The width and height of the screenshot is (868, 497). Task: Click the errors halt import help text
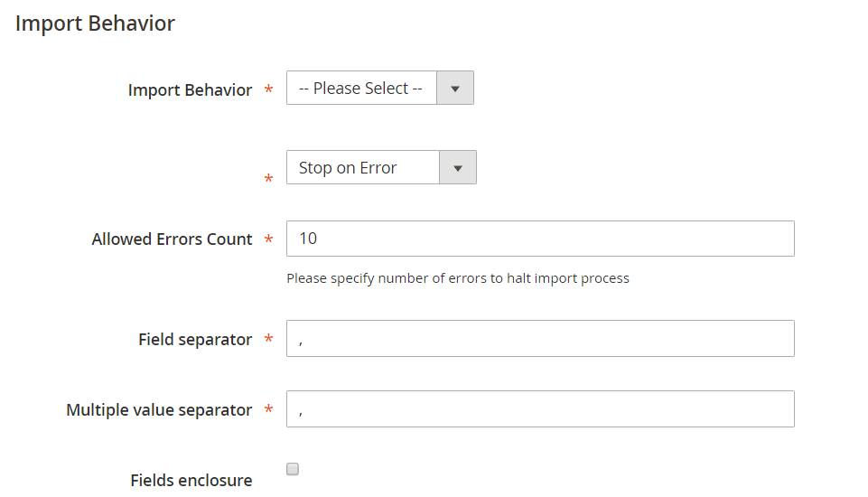[458, 278]
